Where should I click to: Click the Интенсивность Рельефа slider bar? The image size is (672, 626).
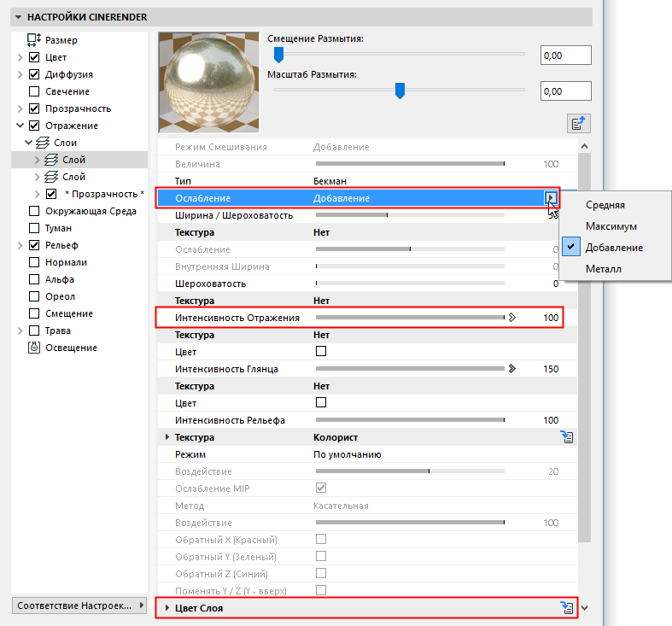410,420
